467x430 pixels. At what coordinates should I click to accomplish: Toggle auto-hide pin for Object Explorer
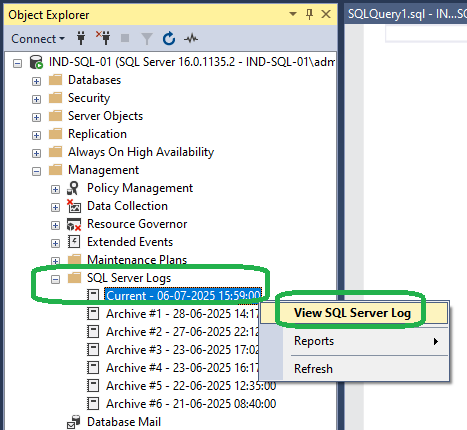coord(309,14)
